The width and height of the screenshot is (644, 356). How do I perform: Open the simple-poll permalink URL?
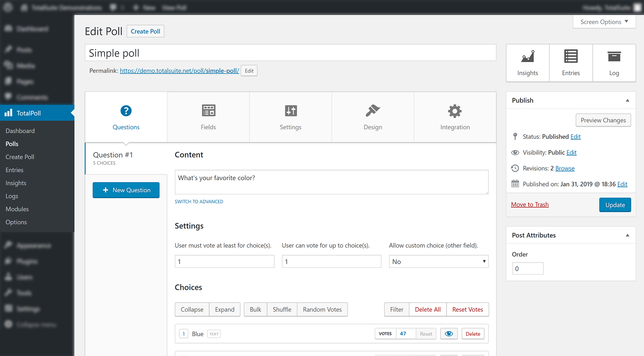(179, 71)
